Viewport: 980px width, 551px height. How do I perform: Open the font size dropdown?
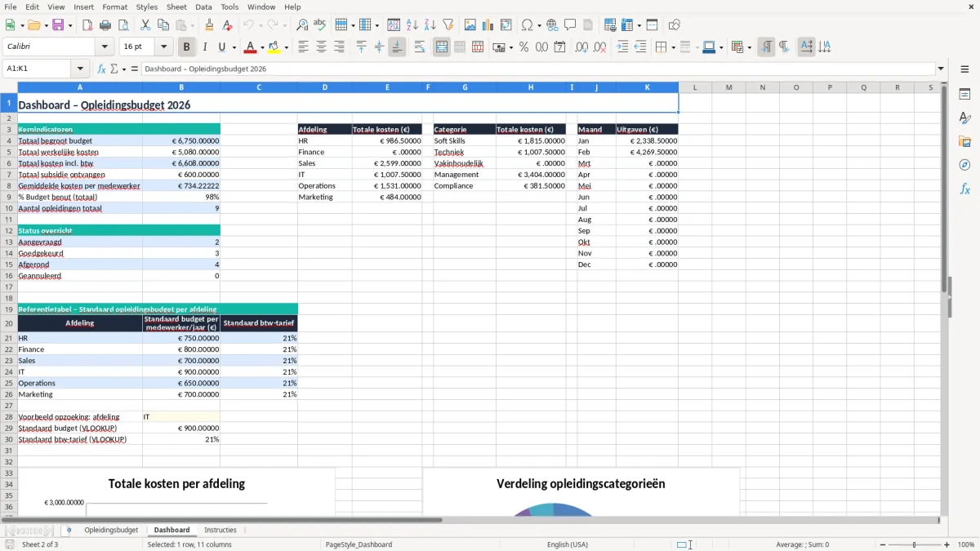tap(163, 47)
